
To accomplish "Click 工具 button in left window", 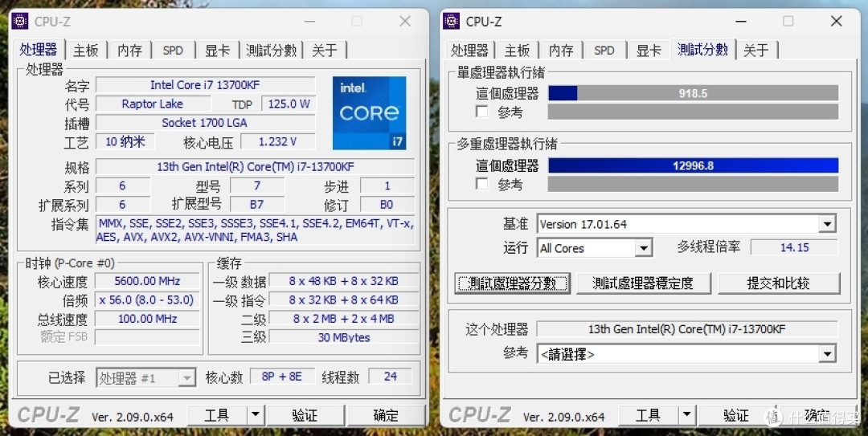I will click(217, 415).
